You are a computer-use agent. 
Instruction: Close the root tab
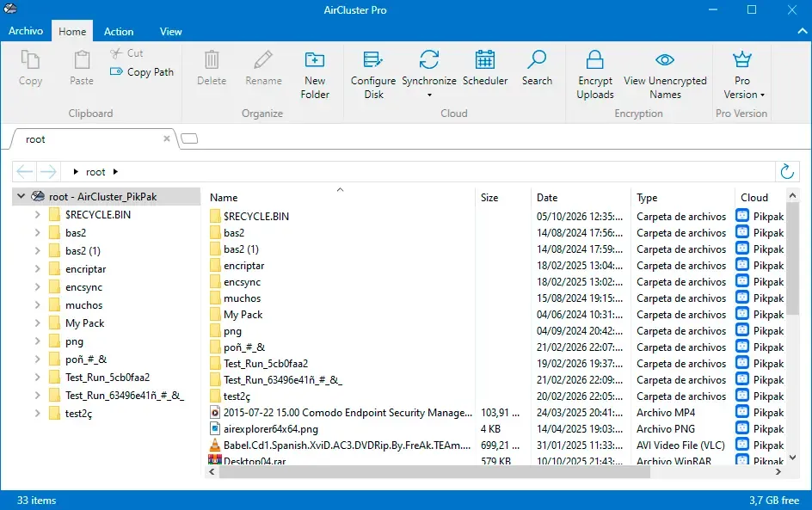click(167, 138)
